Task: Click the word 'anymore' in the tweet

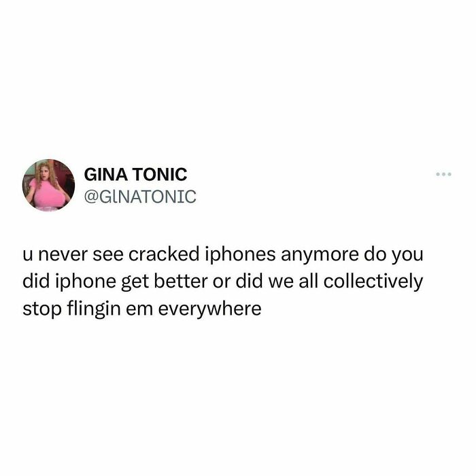Action: 320,256
